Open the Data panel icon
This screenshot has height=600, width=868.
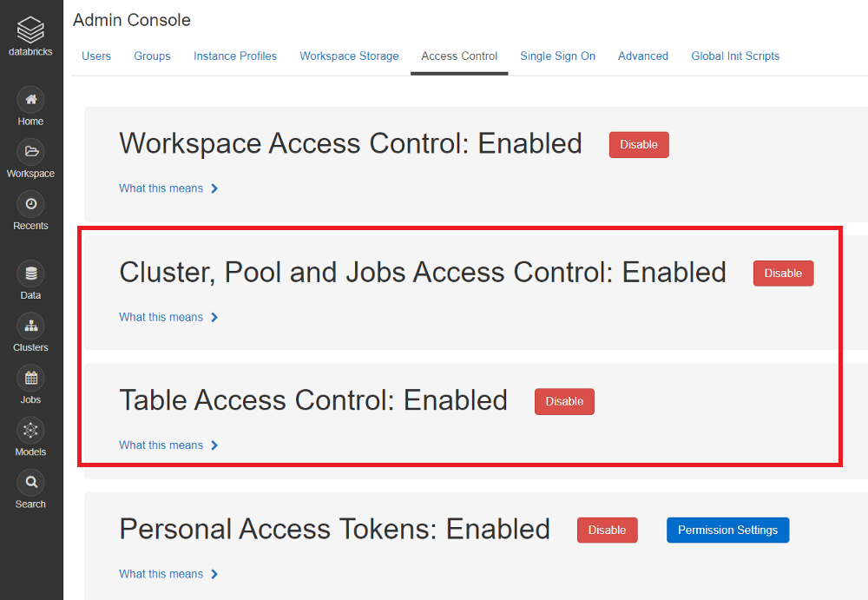(x=30, y=275)
